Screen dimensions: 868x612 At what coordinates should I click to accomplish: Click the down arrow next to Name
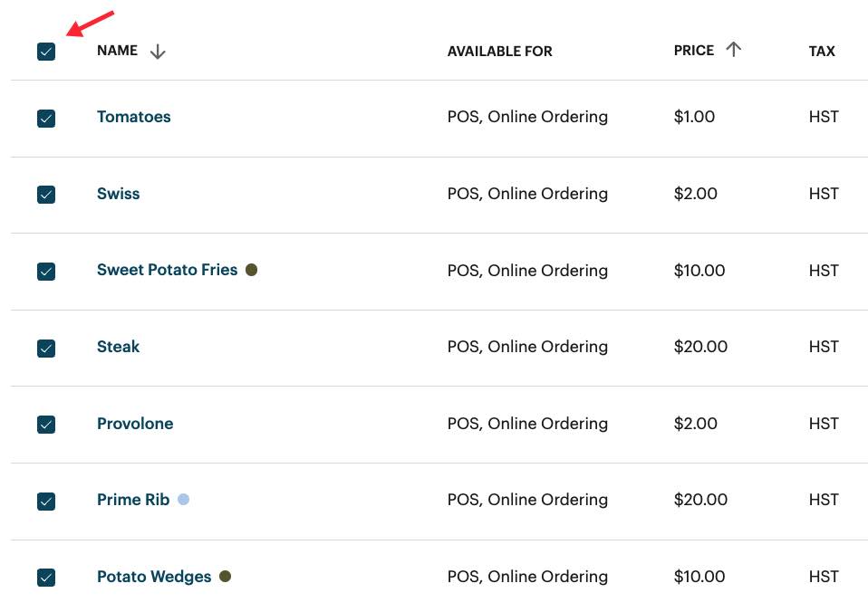[x=158, y=52]
